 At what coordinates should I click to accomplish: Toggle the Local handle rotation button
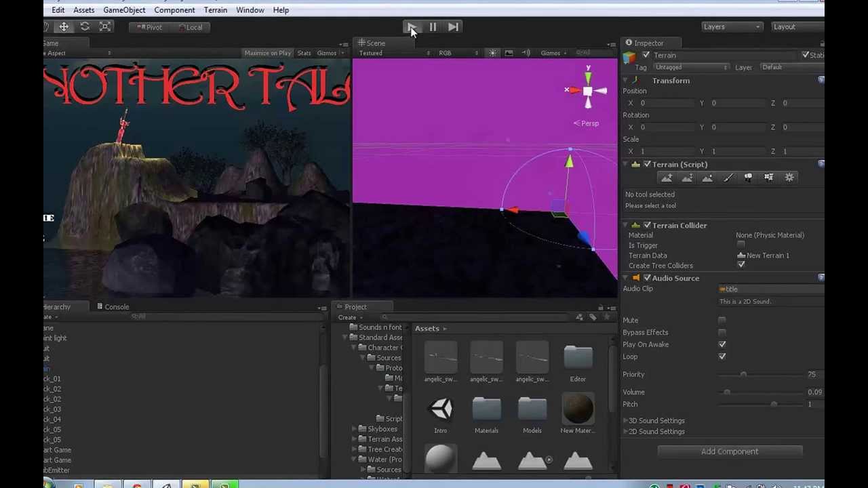[190, 27]
